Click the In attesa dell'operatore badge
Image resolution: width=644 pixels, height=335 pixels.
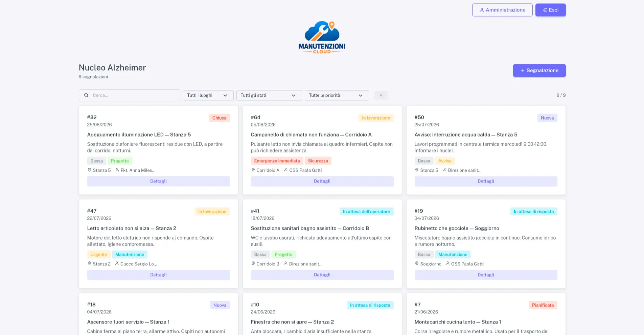(x=366, y=212)
